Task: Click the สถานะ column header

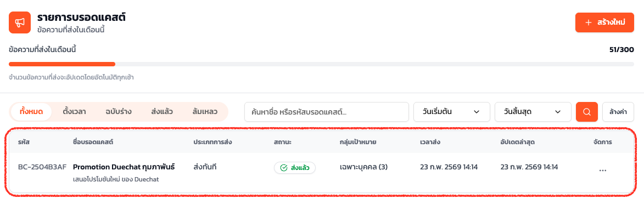Action: (x=282, y=143)
